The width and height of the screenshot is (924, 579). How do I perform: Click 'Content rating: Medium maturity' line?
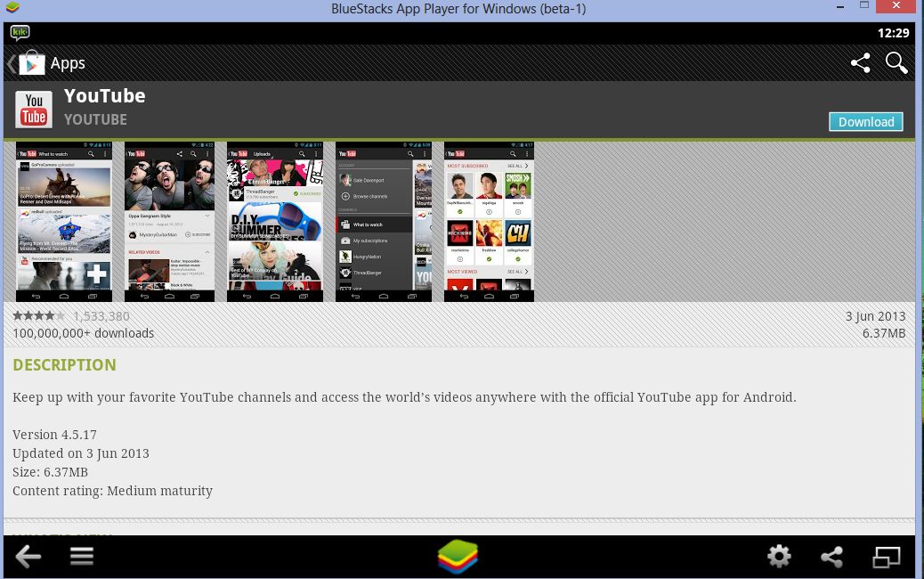112,491
